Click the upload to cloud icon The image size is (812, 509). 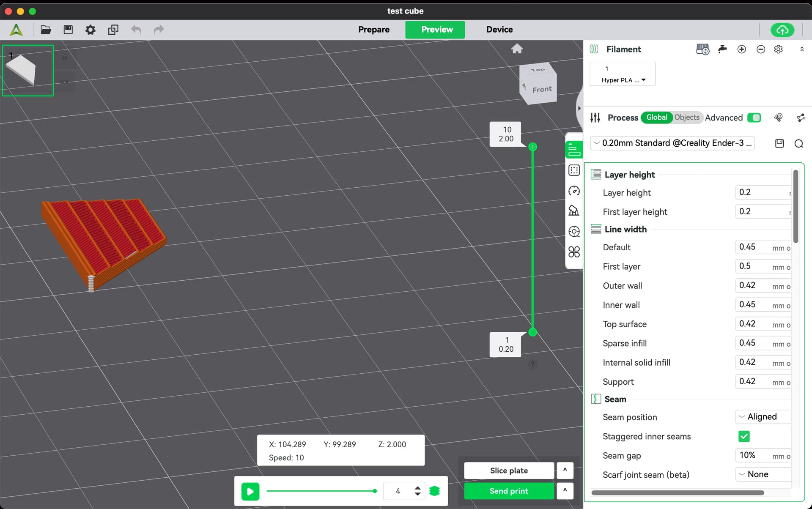782,30
